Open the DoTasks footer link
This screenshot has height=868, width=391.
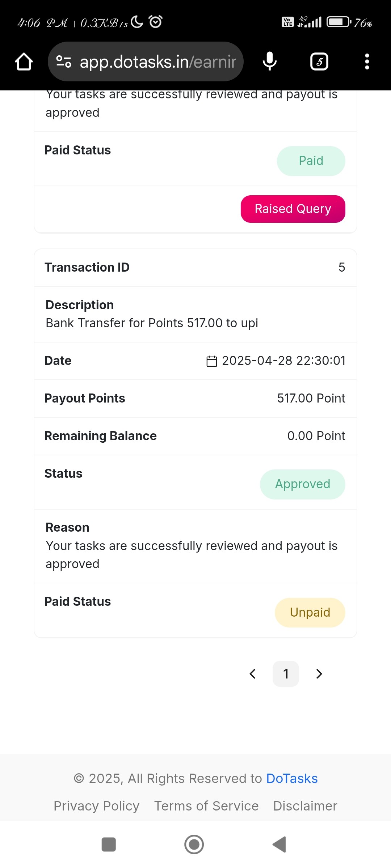pos(292,778)
